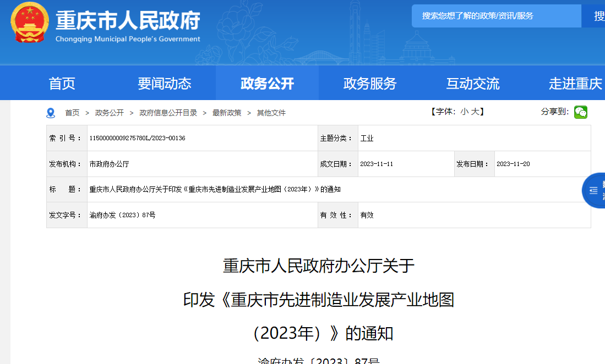This screenshot has height=364, width=605.
Task: Click the policy search input field
Action: pyautogui.click(x=495, y=15)
